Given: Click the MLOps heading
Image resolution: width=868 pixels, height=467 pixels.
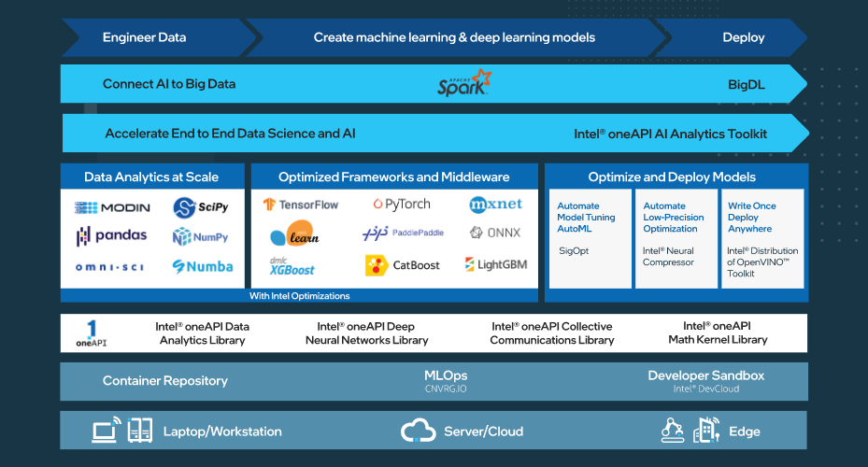Looking at the screenshot, I should pos(446,375).
